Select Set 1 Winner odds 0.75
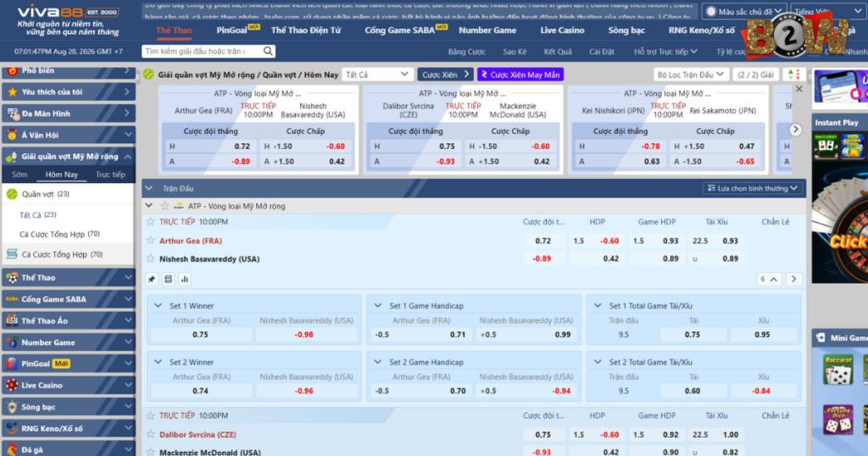The width and height of the screenshot is (868, 456). click(x=200, y=335)
